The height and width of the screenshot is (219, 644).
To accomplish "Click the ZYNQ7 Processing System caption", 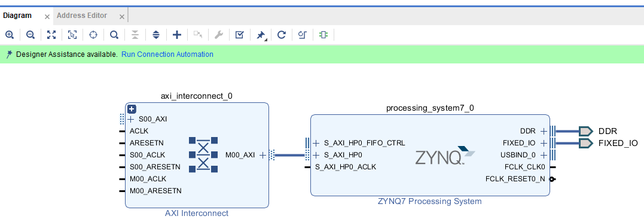I will 429,201.
